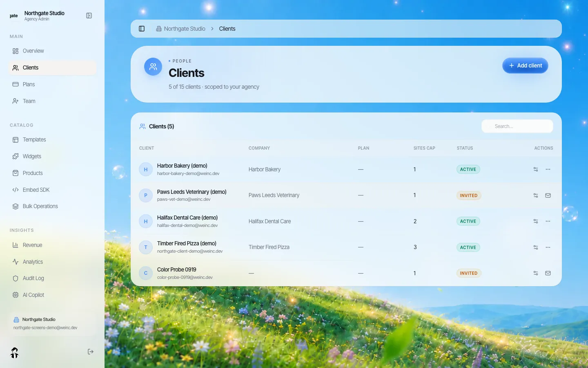Image resolution: width=588 pixels, height=368 pixels.
Task: Open settings icon for Color Probe 0919 row
Action: pos(536,273)
